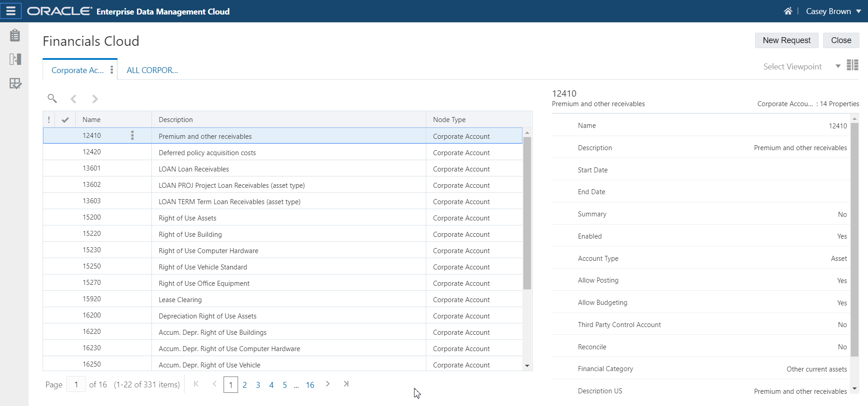Select row 13603 LOAN TERM Term Loan Receivables
The image size is (868, 406).
coord(283,201)
